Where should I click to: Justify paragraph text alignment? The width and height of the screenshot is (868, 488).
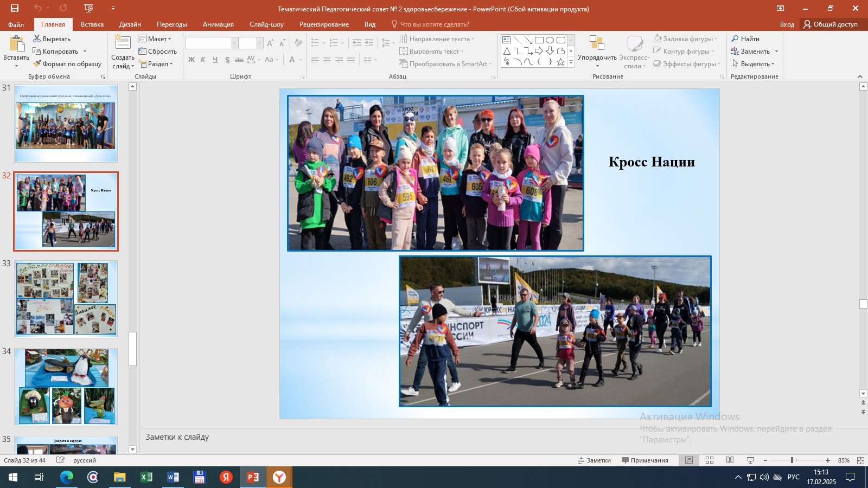coord(351,60)
